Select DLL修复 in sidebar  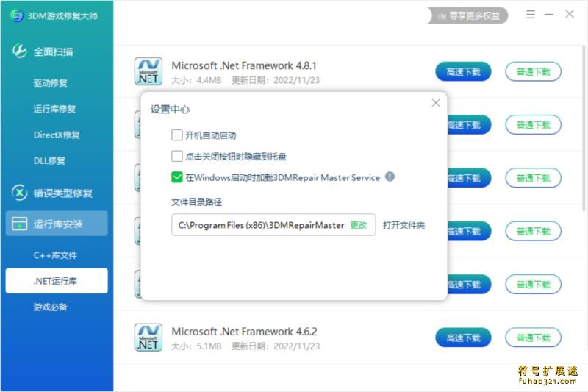(x=49, y=160)
